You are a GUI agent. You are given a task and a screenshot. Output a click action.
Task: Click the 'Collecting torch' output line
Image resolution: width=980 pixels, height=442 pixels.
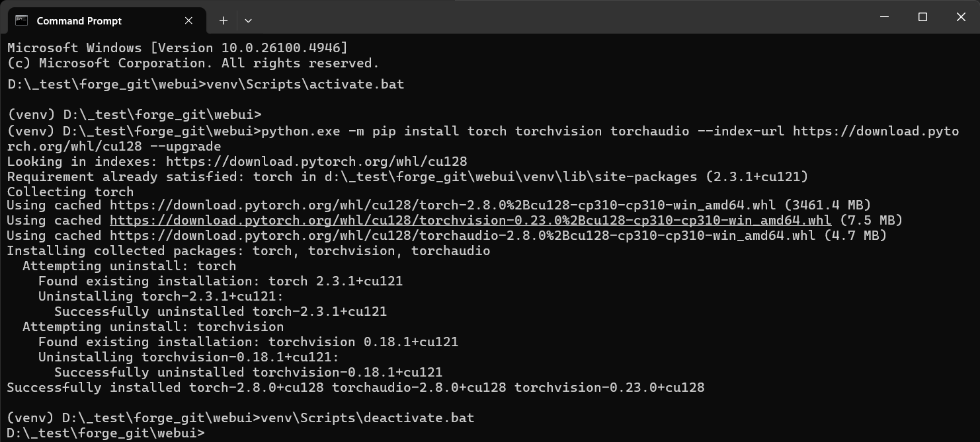[x=70, y=192]
